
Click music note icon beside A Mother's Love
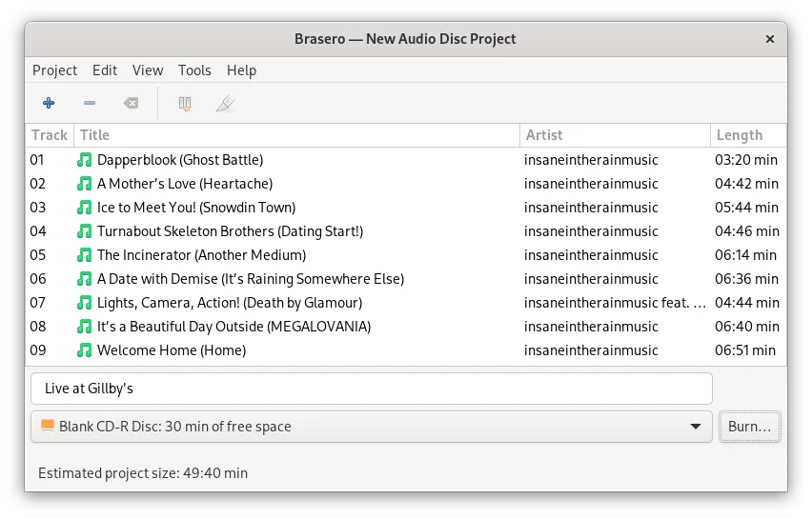click(85, 184)
